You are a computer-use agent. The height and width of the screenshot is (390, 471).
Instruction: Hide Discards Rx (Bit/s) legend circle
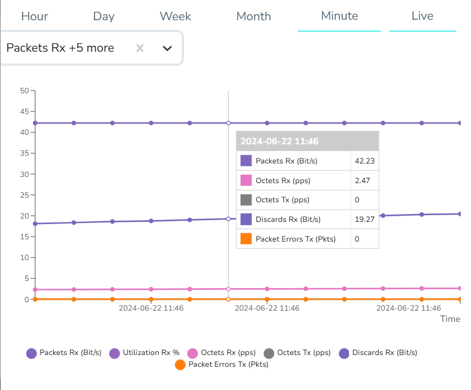coord(344,353)
